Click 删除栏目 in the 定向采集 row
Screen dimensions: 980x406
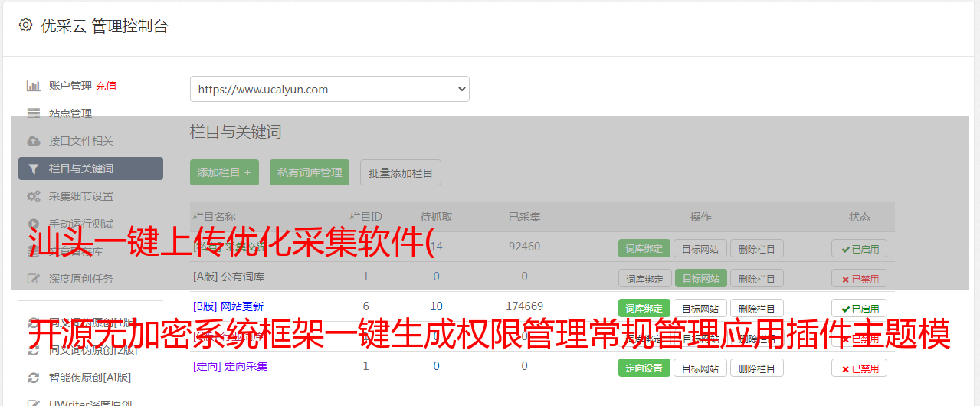point(756,368)
